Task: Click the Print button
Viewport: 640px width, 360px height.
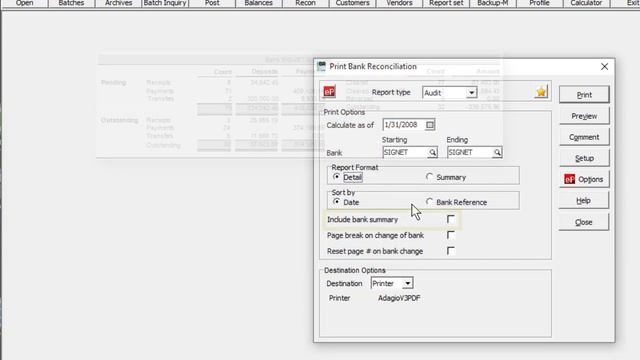Action: click(584, 95)
